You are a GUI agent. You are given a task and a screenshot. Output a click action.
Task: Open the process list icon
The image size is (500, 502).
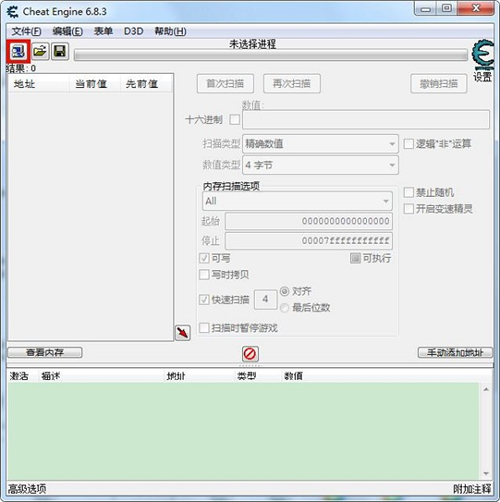click(x=18, y=51)
